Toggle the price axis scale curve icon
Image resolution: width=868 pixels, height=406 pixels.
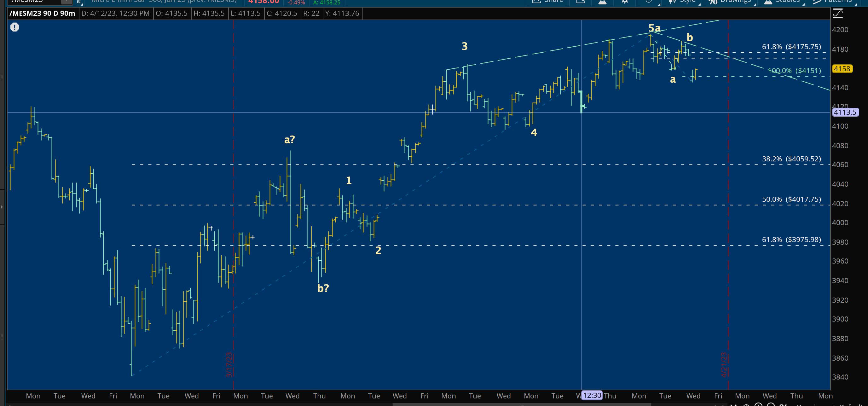tap(838, 14)
